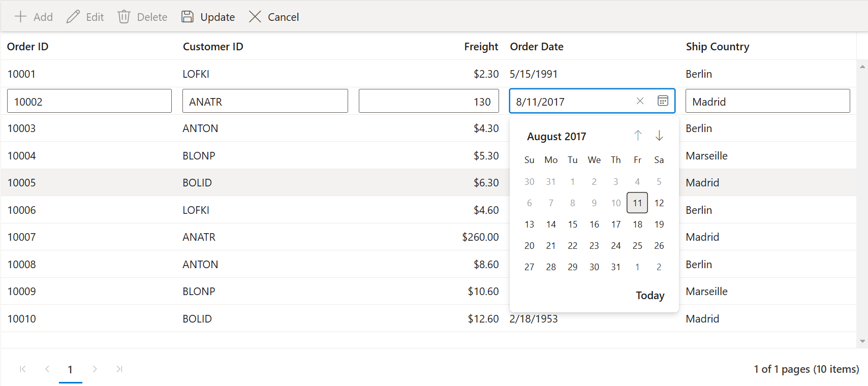Image resolution: width=868 pixels, height=386 pixels.
Task: Clear the Order Date input with X icon
Action: 640,101
